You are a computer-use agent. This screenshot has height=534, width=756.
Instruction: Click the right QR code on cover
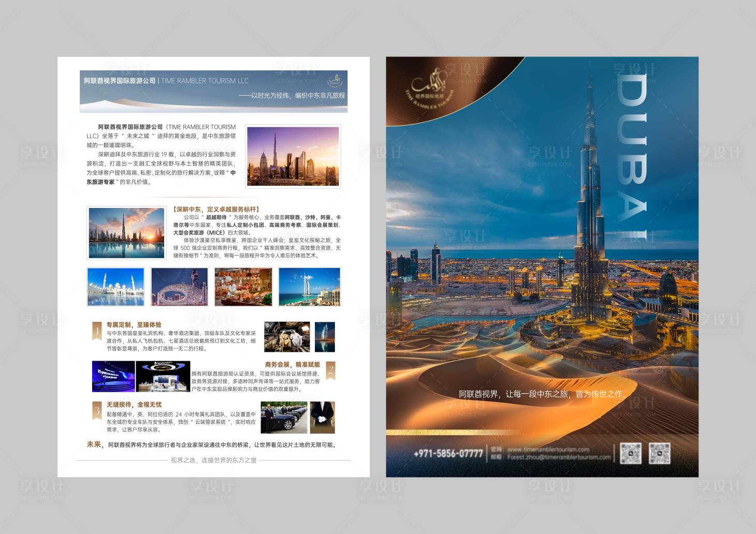[660, 453]
